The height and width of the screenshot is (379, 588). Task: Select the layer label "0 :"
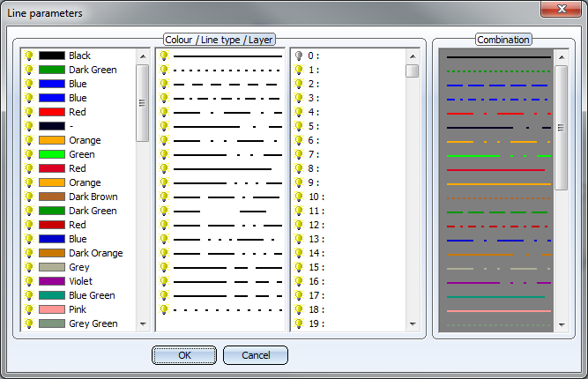click(314, 56)
